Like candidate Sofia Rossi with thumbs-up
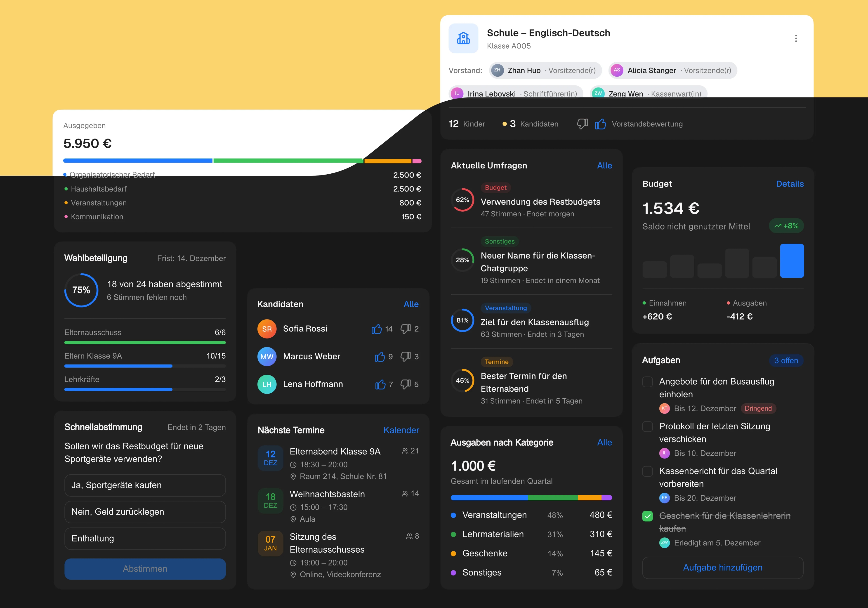The height and width of the screenshot is (608, 868). (x=377, y=329)
